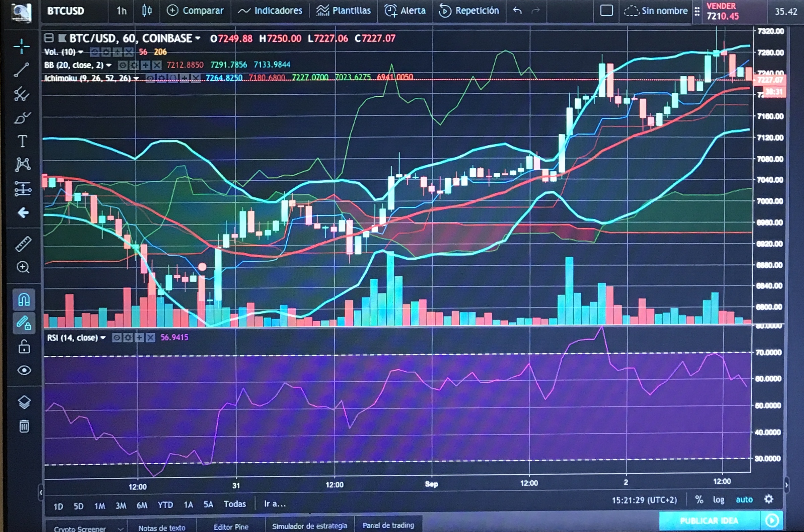Activate the ruler measure tool
804x532 pixels.
23,244
